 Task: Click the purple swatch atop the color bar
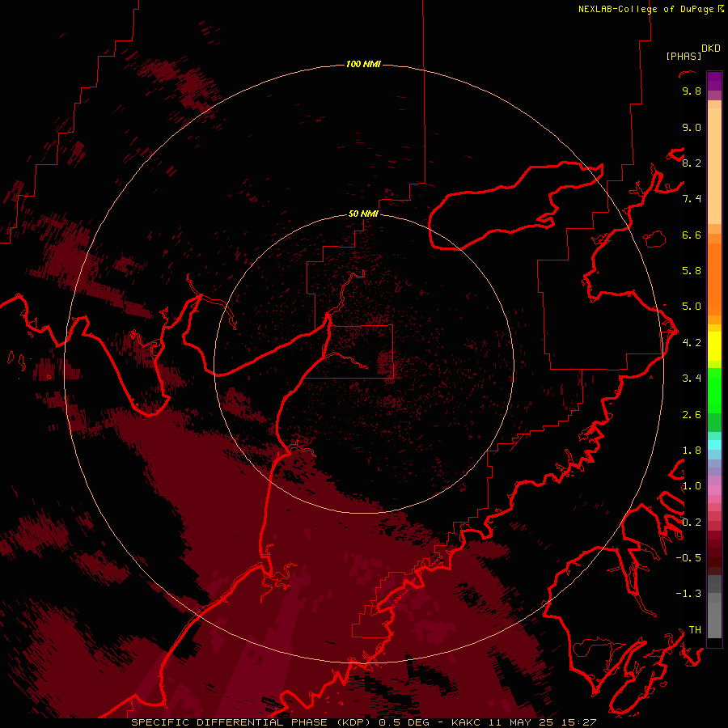pos(714,81)
